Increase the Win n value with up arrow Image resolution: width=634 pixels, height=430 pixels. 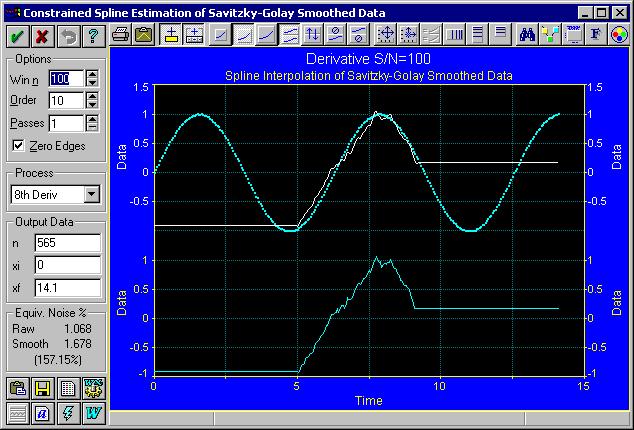coord(92,74)
